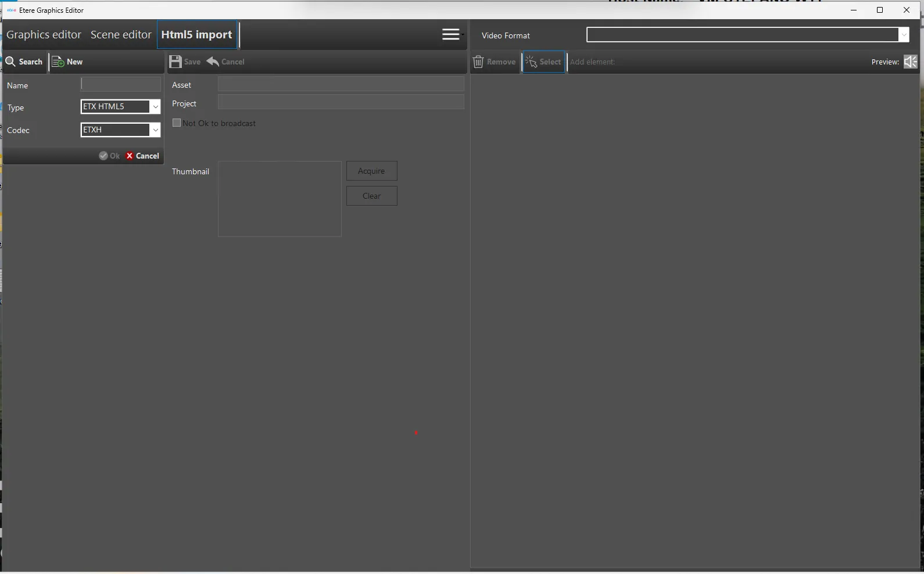Click into the Name input field
924x574 pixels.
pos(121,85)
